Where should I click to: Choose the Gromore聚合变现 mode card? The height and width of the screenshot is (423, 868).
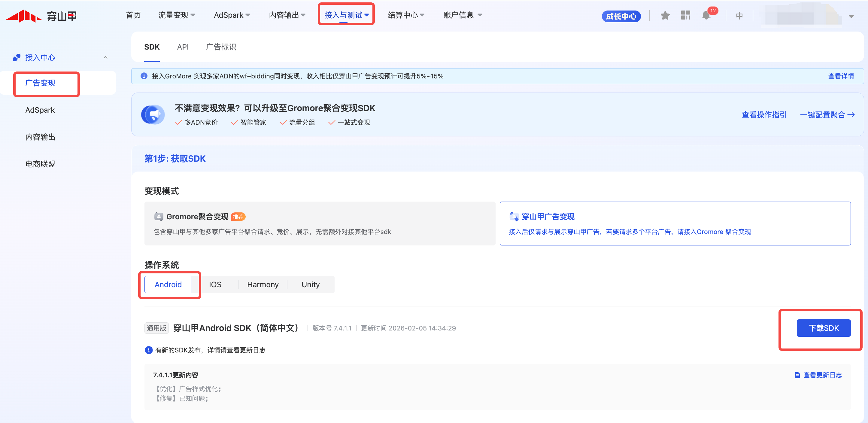click(320, 224)
